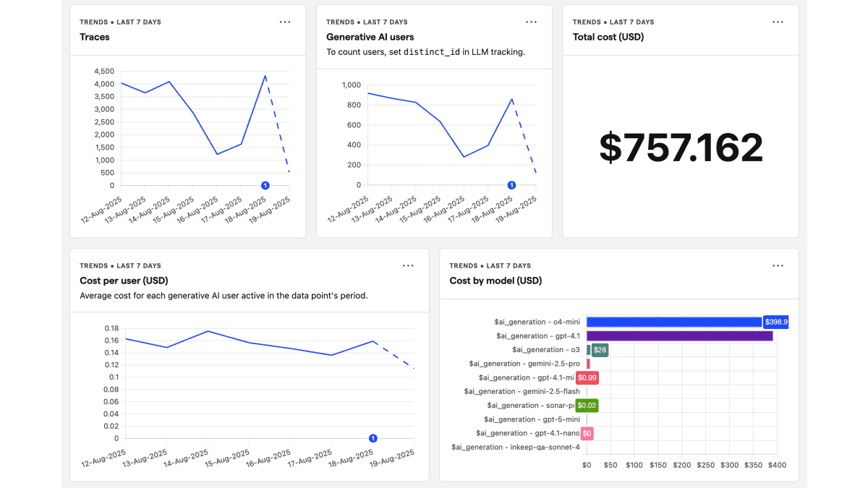Open the Total cost (USD) insight title
The image size is (868, 488).
coord(608,37)
